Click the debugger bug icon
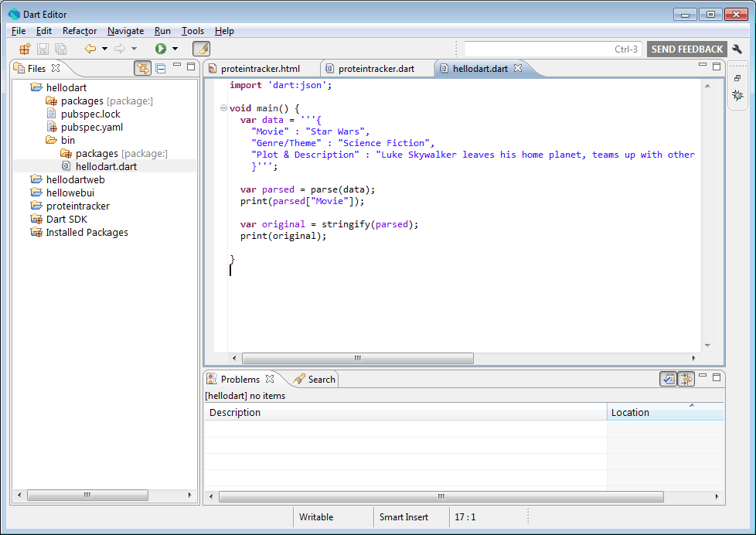This screenshot has width=756, height=535. point(737,95)
